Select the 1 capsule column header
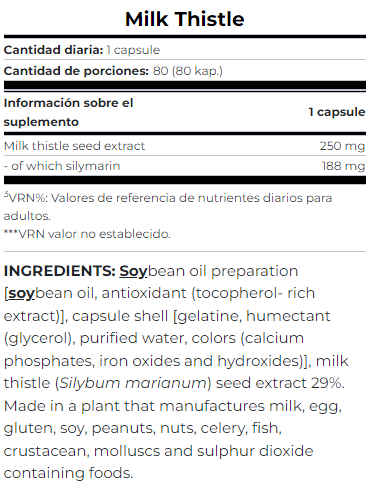The width and height of the screenshot is (367, 487). (337, 112)
